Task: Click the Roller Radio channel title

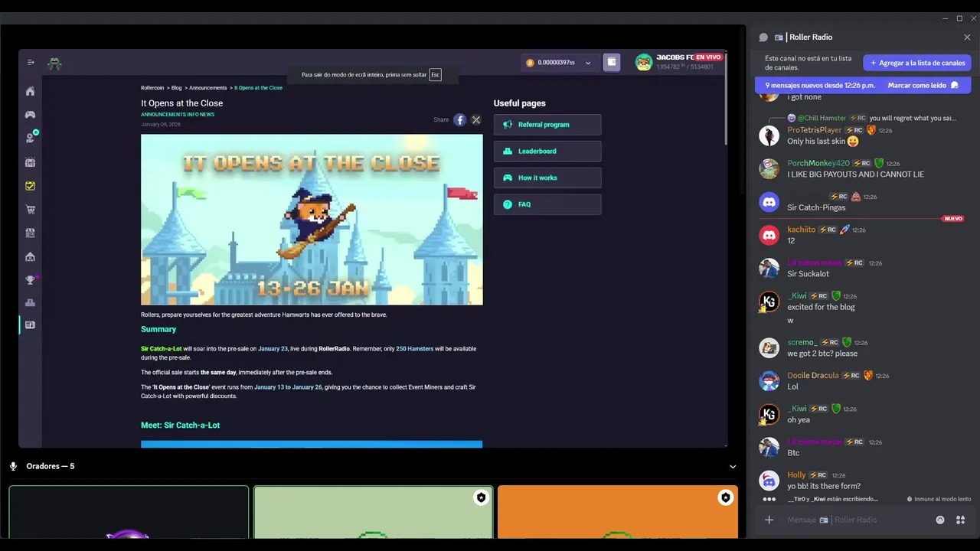Action: click(811, 37)
